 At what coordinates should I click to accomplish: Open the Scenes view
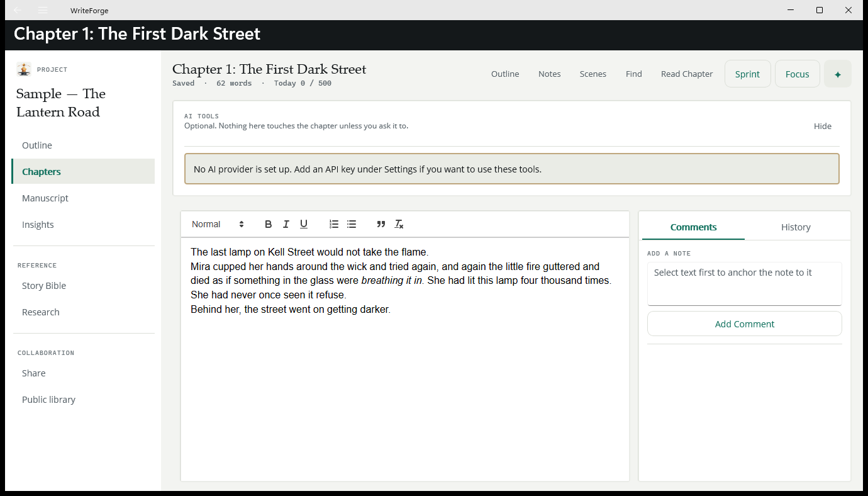(593, 74)
